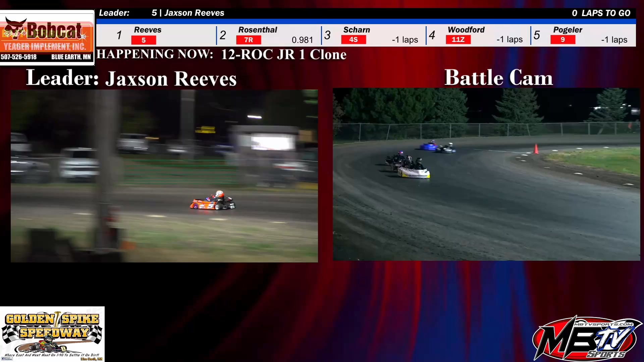Click driver name Reeves in position 1
The image size is (644, 362).
coord(148,30)
